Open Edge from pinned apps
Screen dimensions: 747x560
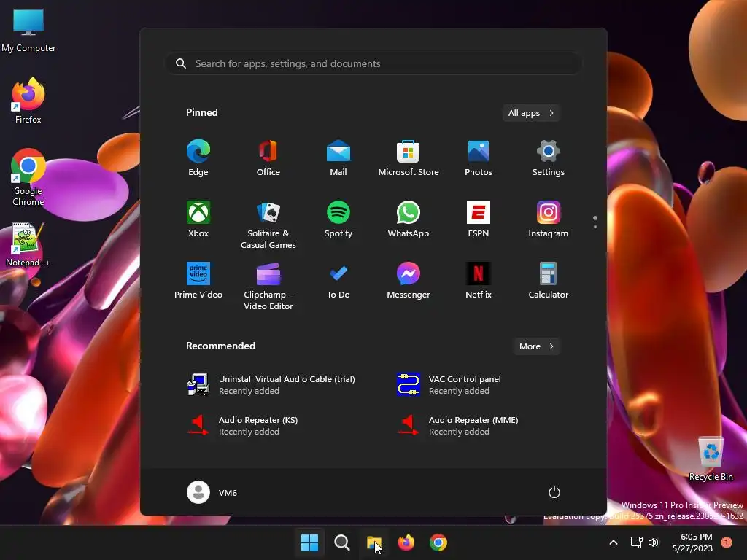pyautogui.click(x=198, y=158)
